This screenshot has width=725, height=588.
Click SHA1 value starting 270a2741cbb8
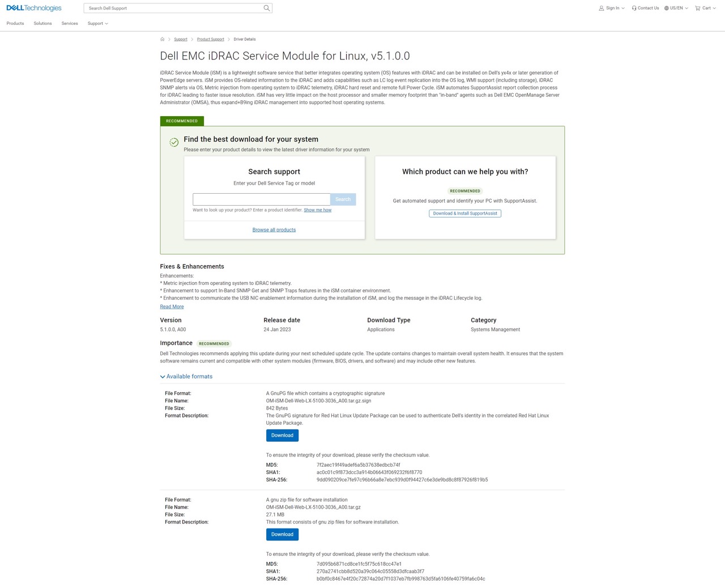click(x=370, y=572)
